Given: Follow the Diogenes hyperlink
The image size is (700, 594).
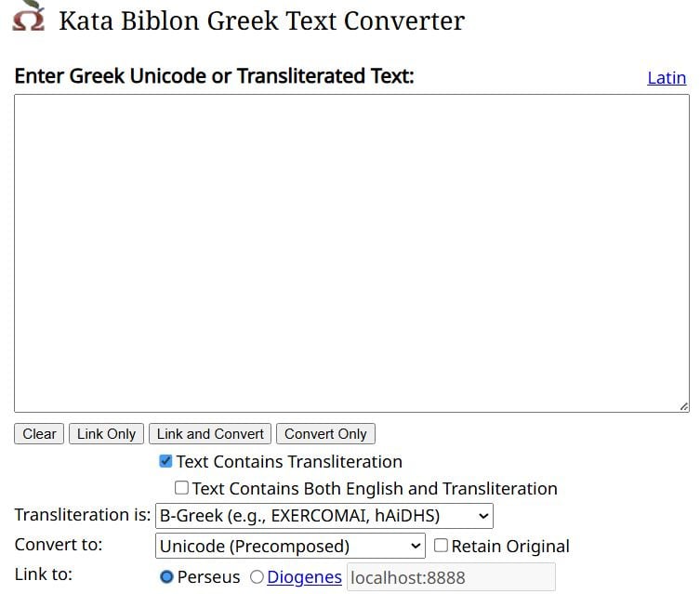Looking at the screenshot, I should click(304, 577).
